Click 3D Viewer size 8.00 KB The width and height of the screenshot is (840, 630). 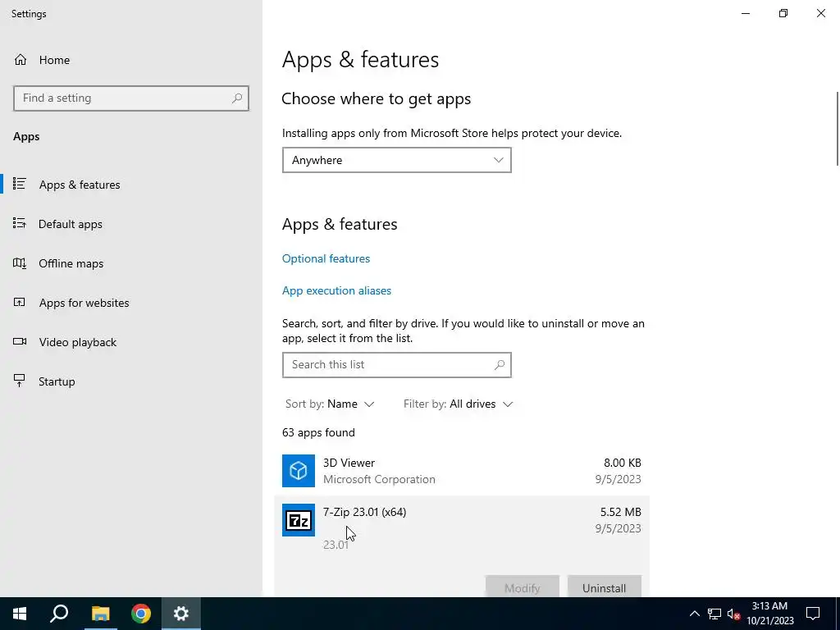pyautogui.click(x=622, y=463)
